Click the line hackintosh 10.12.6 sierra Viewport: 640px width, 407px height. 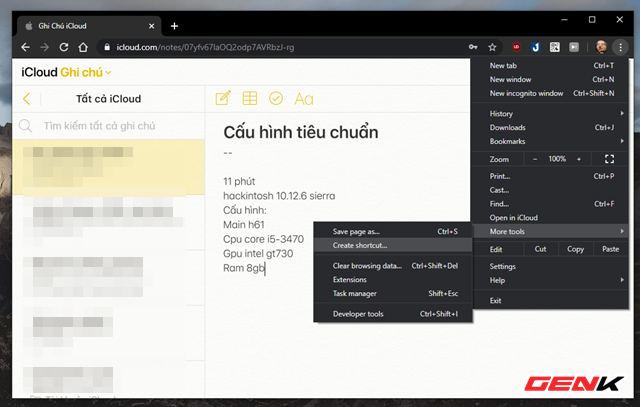tap(279, 196)
